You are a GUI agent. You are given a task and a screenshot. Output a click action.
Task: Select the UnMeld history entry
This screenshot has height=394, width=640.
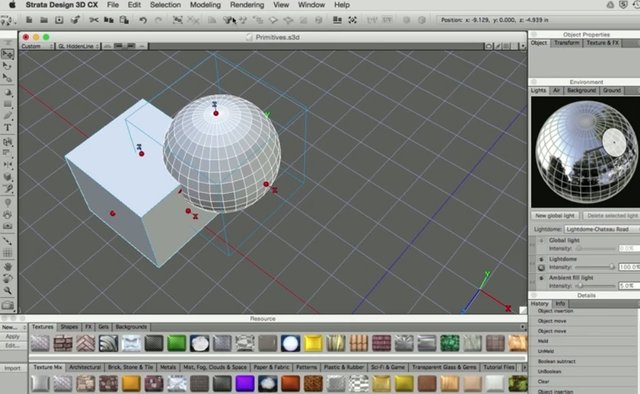(546, 351)
